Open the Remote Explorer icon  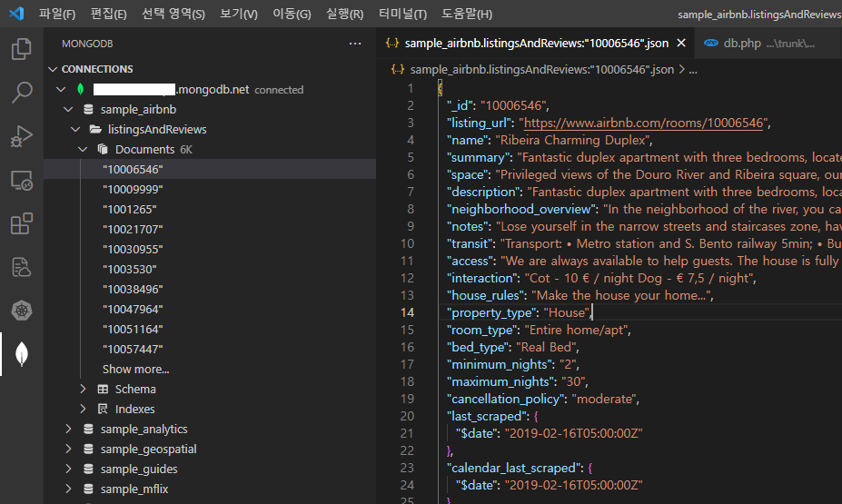point(22,181)
